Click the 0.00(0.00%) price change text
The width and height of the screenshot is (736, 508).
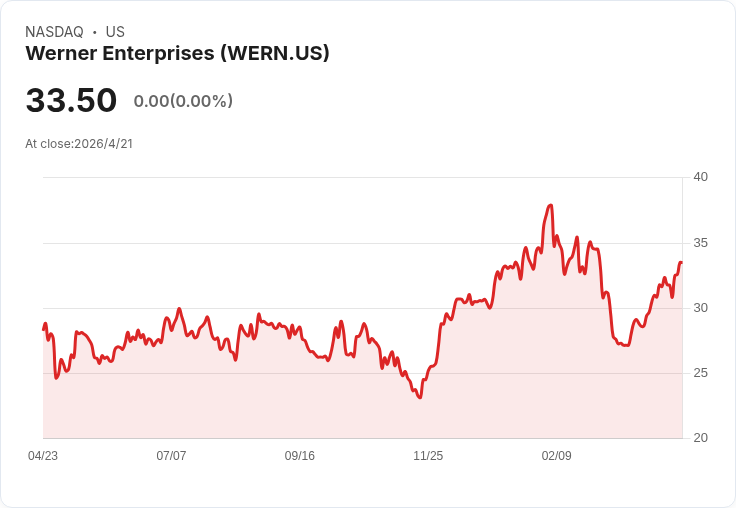click(x=183, y=101)
